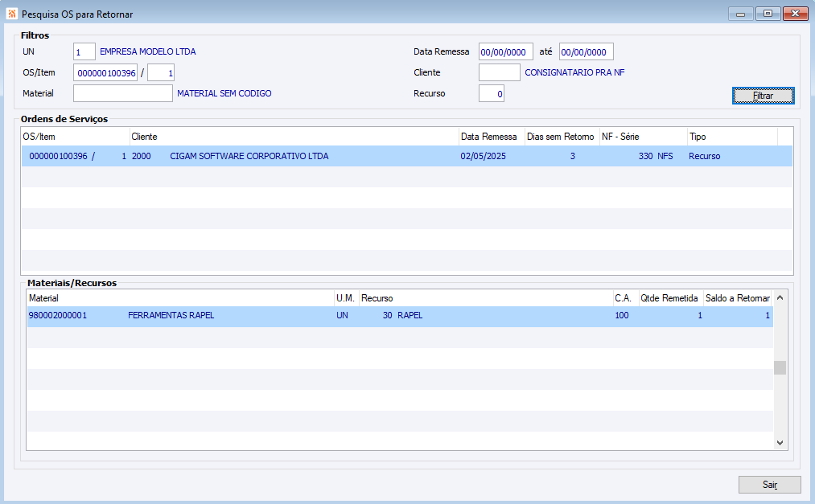Viewport: 815px width, 504px height.
Task: Click the Filtrar button
Action: tap(763, 96)
